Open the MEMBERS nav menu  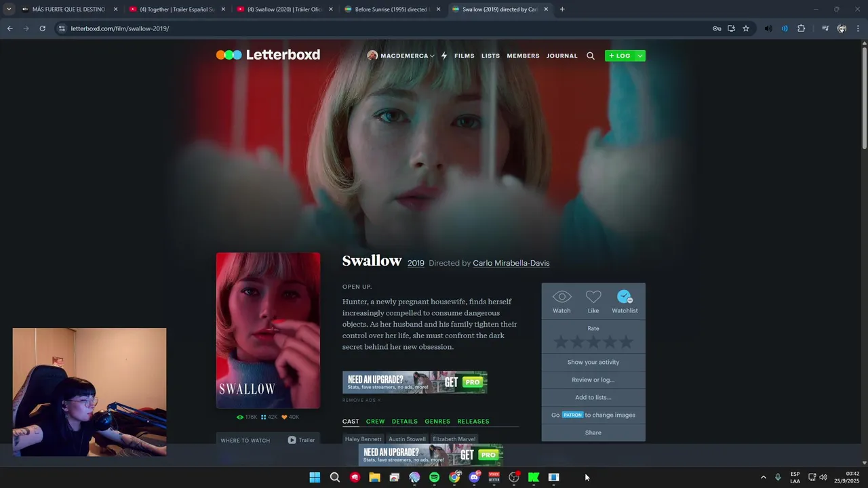click(523, 56)
